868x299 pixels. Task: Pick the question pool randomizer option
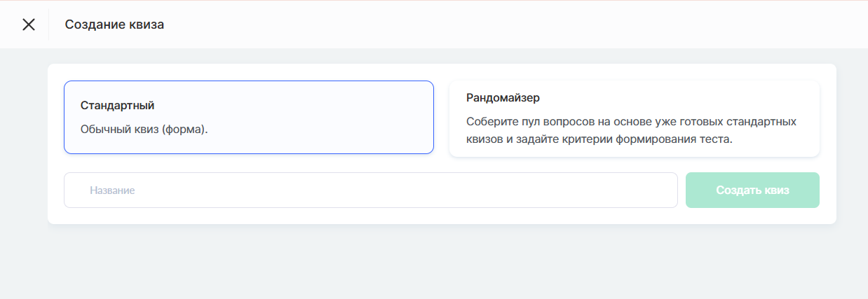(634, 118)
